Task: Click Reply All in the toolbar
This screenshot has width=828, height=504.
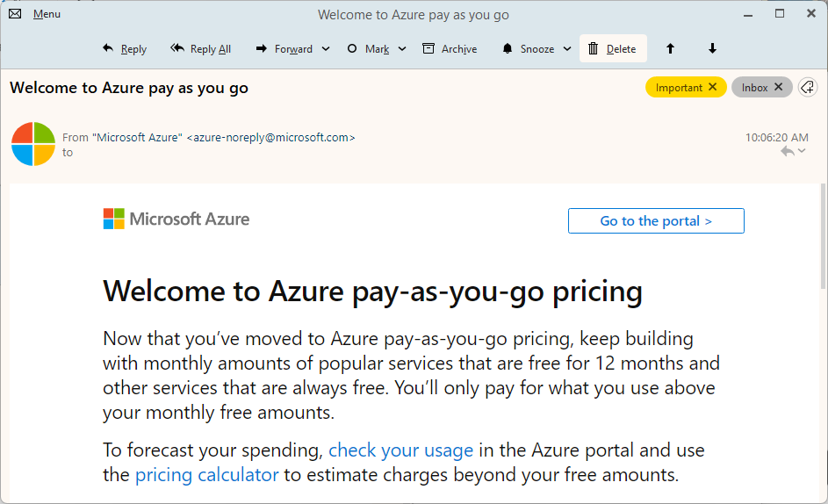Action: click(x=201, y=49)
